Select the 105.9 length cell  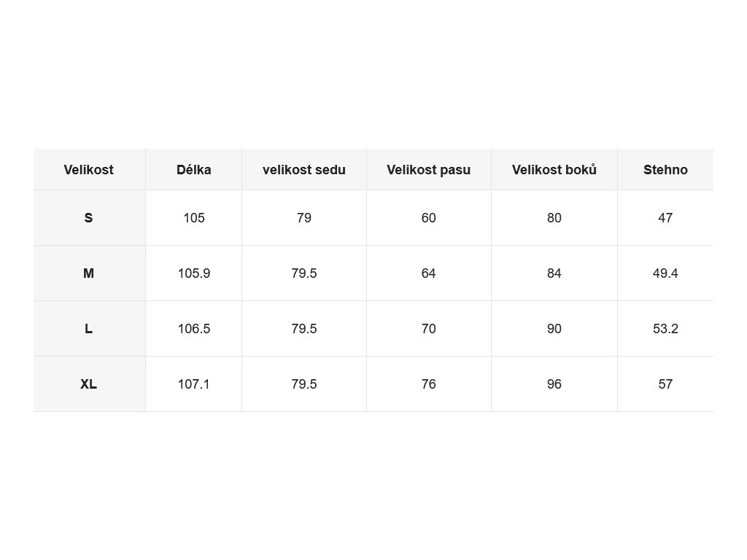[194, 273]
